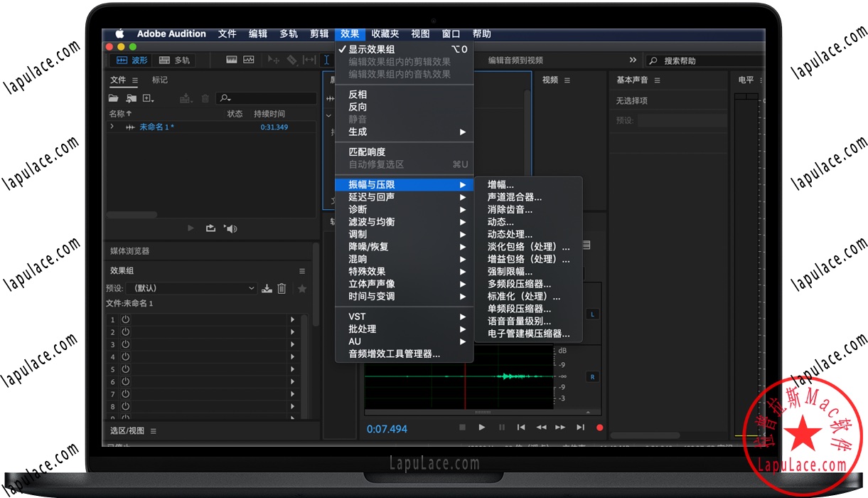Toggle loop playback in preview controls

click(211, 228)
